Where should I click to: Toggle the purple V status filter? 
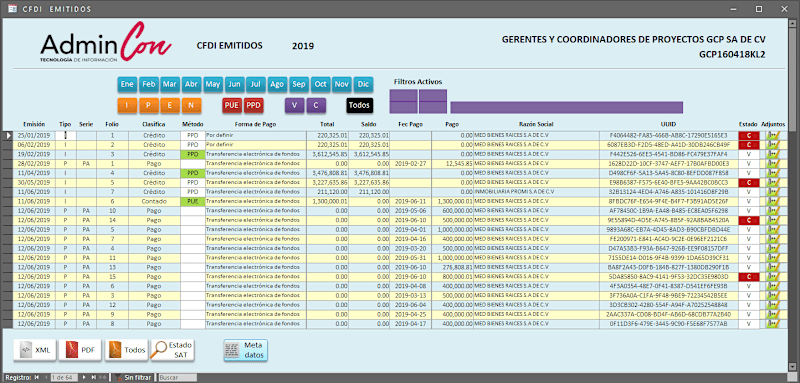(x=294, y=105)
